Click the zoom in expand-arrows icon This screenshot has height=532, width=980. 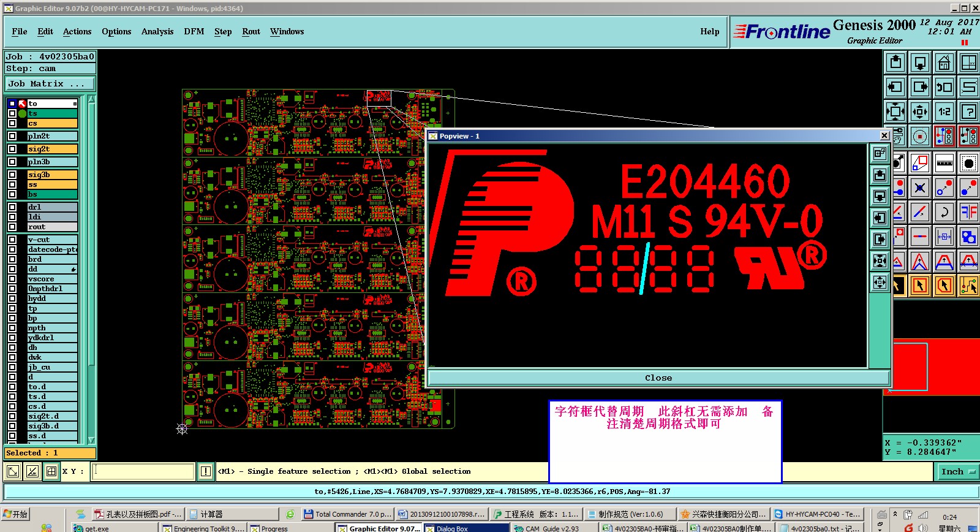point(895,112)
